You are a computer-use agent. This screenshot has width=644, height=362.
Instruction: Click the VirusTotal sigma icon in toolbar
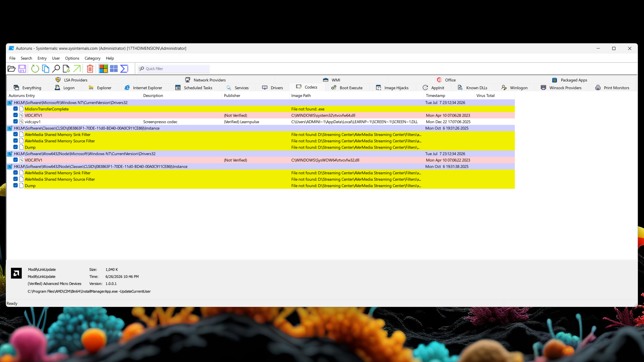[124, 69]
